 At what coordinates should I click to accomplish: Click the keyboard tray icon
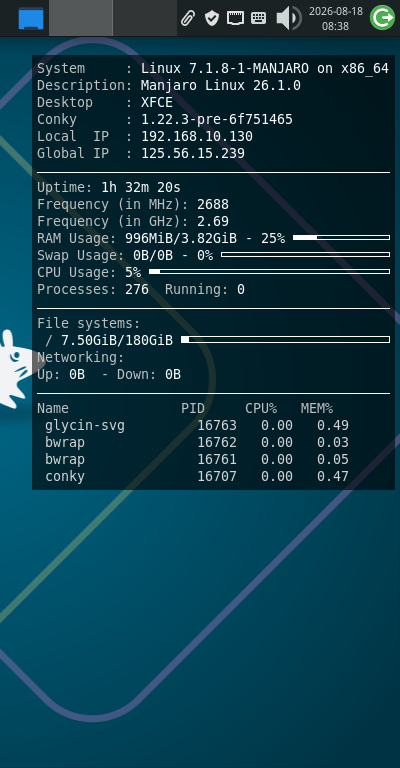point(259,18)
